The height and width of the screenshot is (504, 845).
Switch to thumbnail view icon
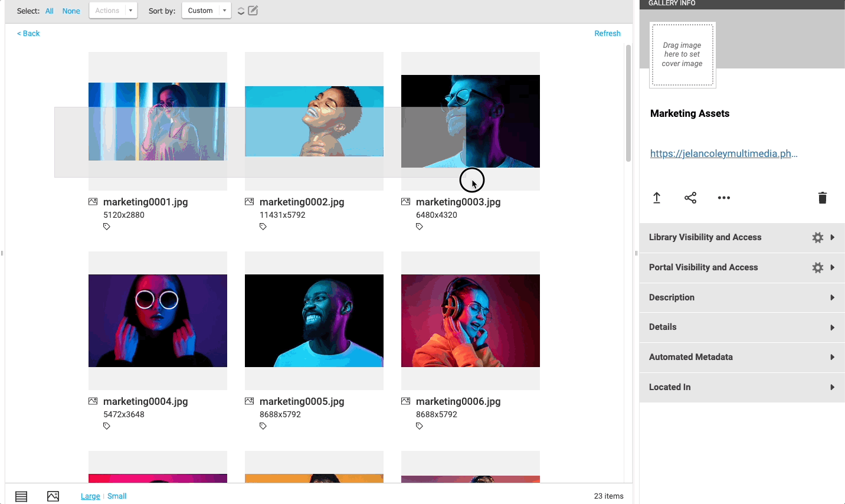53,496
